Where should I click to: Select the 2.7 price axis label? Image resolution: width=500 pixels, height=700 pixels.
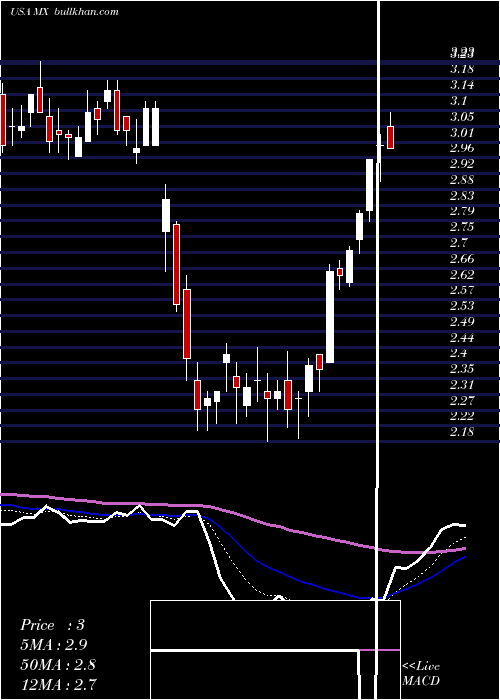click(458, 242)
